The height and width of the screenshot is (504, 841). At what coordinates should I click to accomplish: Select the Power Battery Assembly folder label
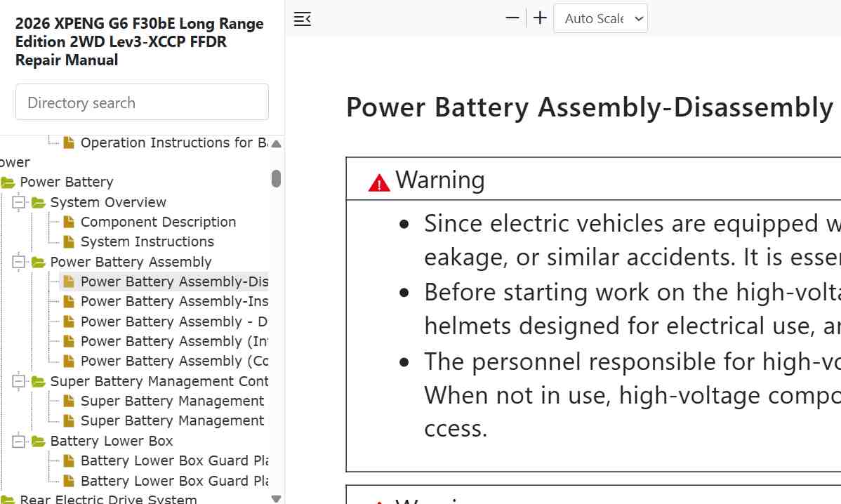pyautogui.click(x=131, y=262)
